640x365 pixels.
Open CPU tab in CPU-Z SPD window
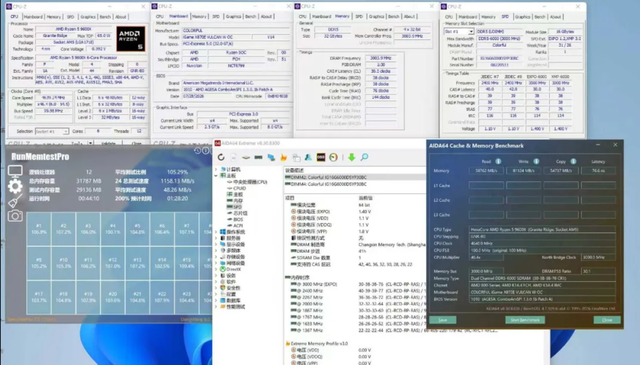coord(449,17)
